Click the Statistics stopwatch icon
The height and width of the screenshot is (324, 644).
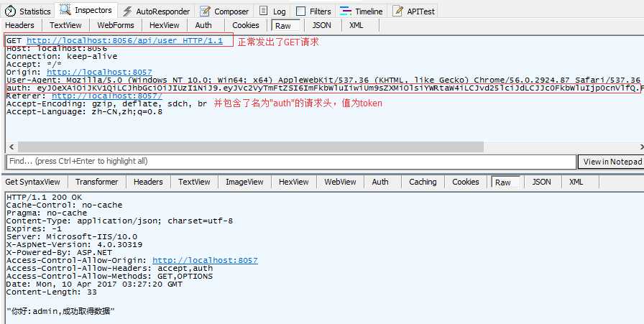coord(10,11)
